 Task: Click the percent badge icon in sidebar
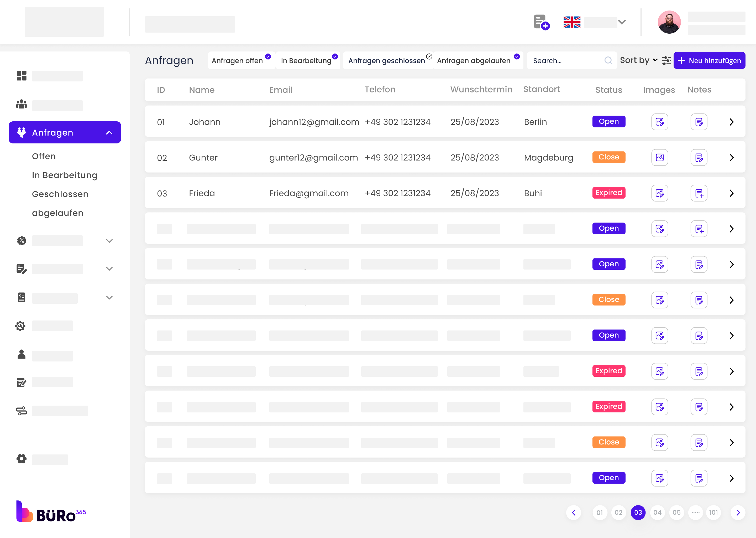click(22, 241)
